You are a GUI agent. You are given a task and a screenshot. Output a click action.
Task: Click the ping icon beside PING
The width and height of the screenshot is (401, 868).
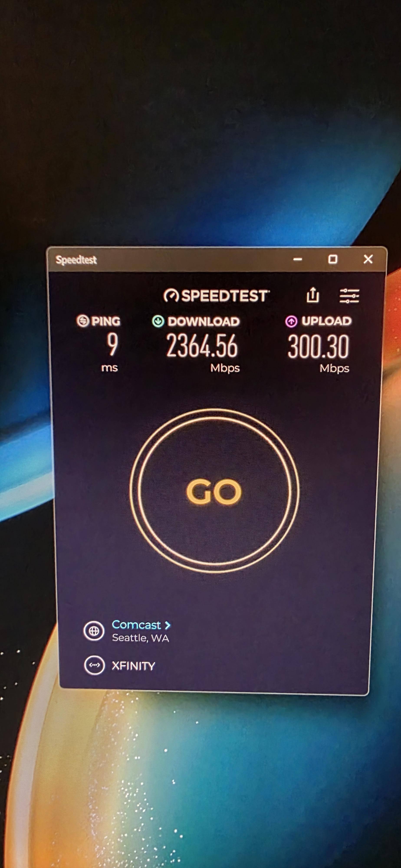point(82,321)
